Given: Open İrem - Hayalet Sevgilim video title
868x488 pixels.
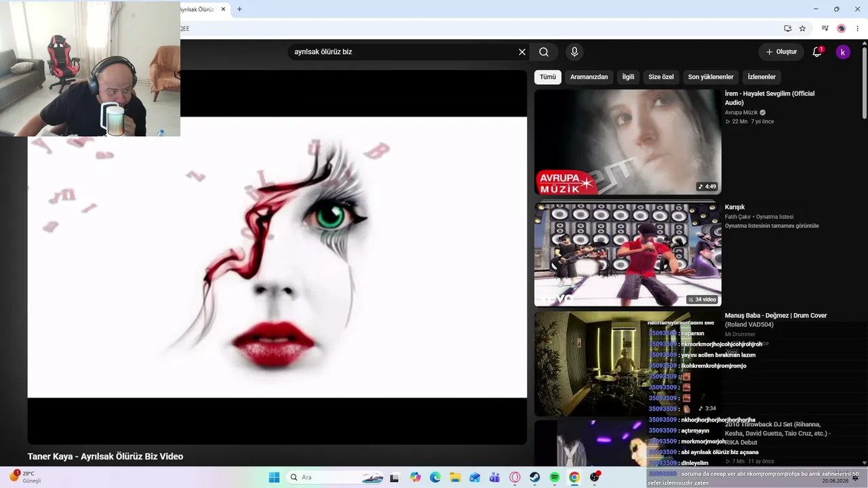Looking at the screenshot, I should click(770, 98).
